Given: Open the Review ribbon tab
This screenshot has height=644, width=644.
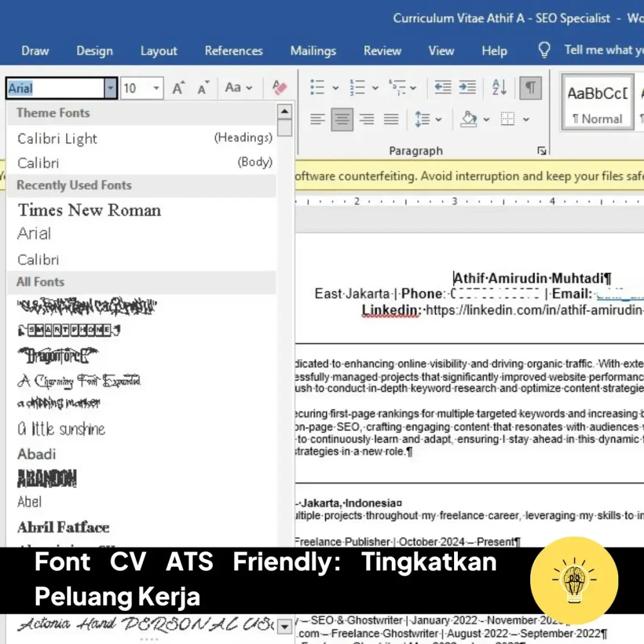Looking at the screenshot, I should (x=382, y=51).
